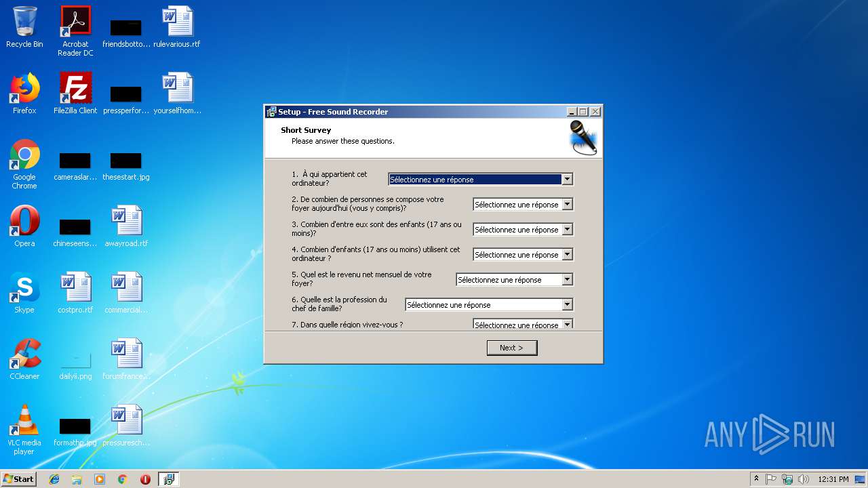Image resolution: width=868 pixels, height=488 pixels.
Task: Open the Recycle Bin desktop icon
Action: 24,27
